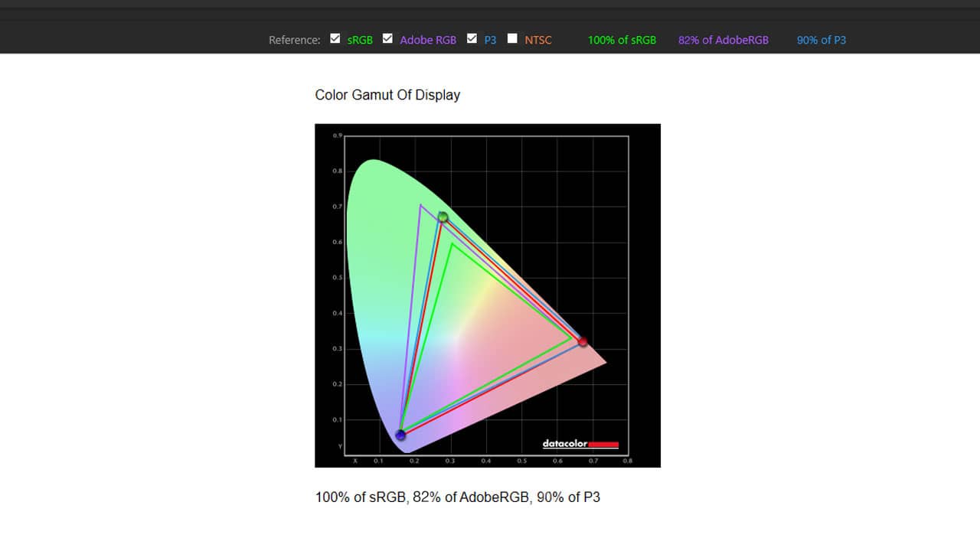Click the orange NTSC label
Screen dimensions: 980x551
point(537,40)
